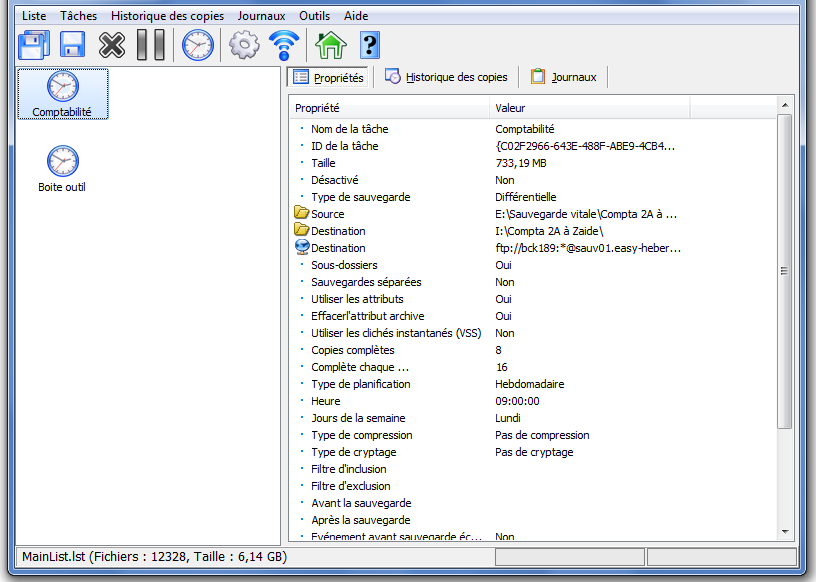Click the X abort backup toolbar icon
The height and width of the screenshot is (582, 816).
coord(112,45)
